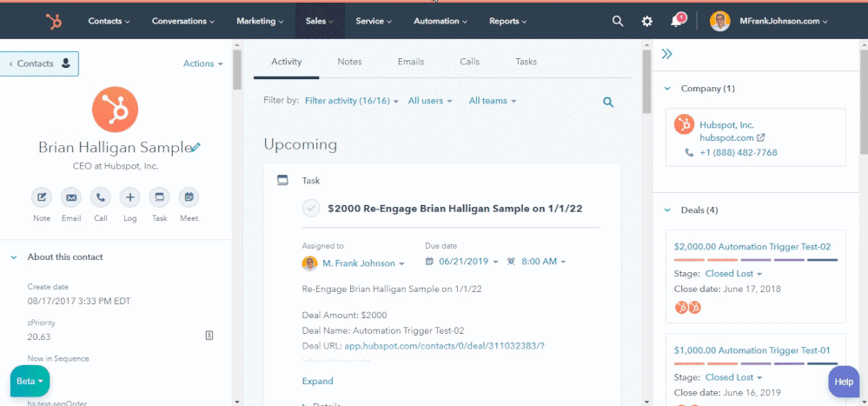Switch to the Activity tab
This screenshot has width=868, height=406.
(286, 62)
